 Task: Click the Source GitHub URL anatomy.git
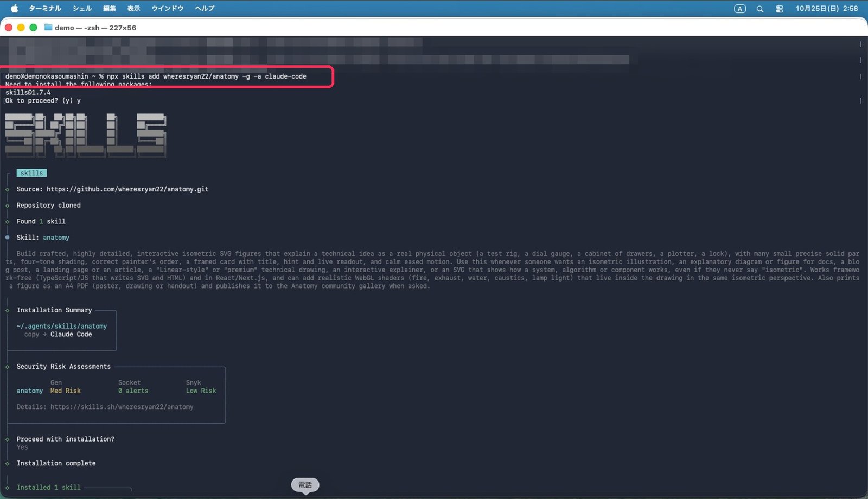pos(127,189)
